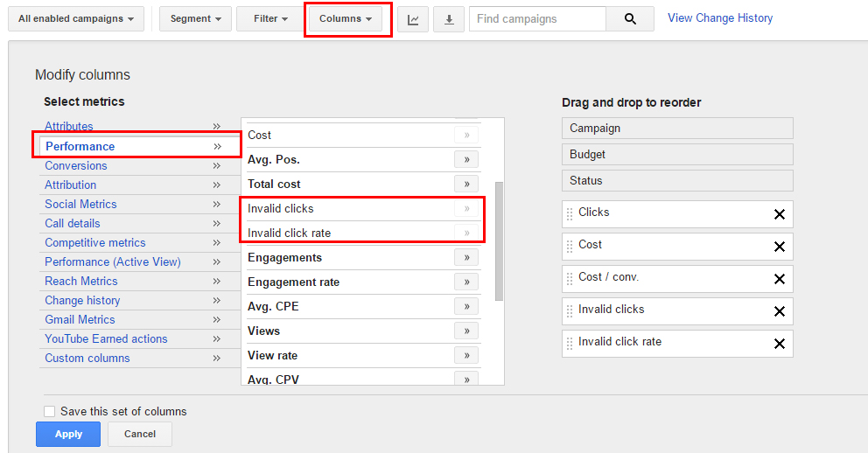Remove Invalid clicks column with X

point(780,311)
